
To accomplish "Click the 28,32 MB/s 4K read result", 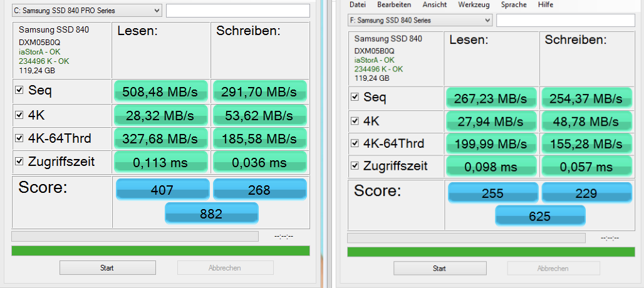I will point(160,116).
